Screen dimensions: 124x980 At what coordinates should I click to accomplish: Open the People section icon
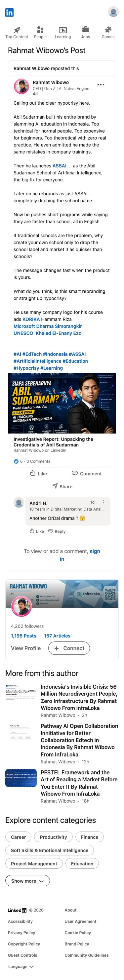tap(40, 30)
